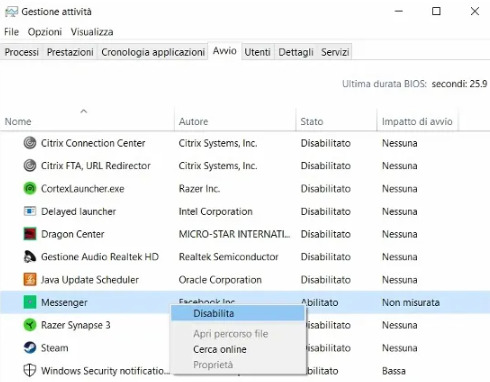490x382 pixels.
Task: Select the CortexLauncher.exe green icon
Action: pyautogui.click(x=30, y=189)
